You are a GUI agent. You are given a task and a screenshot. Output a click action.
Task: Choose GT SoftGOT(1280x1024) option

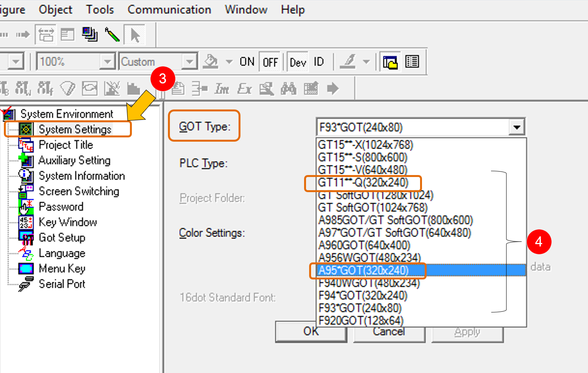pos(421,195)
